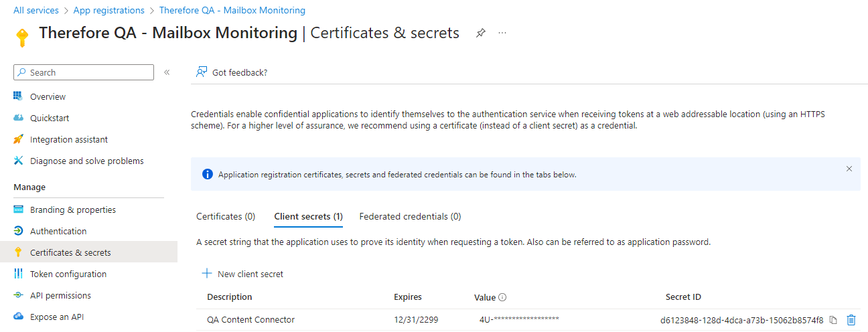Focus the sidebar Search field

pyautogui.click(x=84, y=72)
